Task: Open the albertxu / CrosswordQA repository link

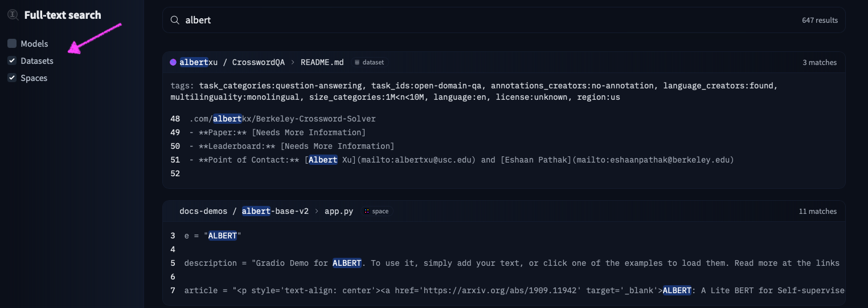Action: pyautogui.click(x=232, y=62)
